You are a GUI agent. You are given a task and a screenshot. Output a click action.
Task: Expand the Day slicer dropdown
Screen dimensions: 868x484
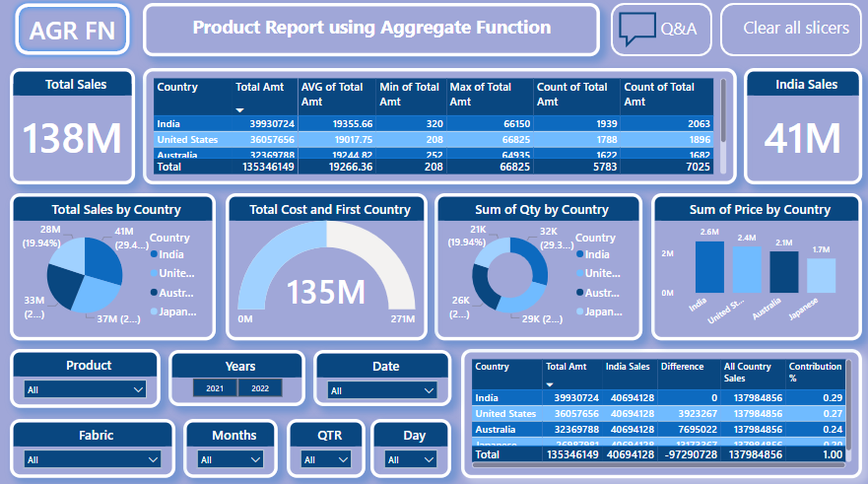click(411, 459)
